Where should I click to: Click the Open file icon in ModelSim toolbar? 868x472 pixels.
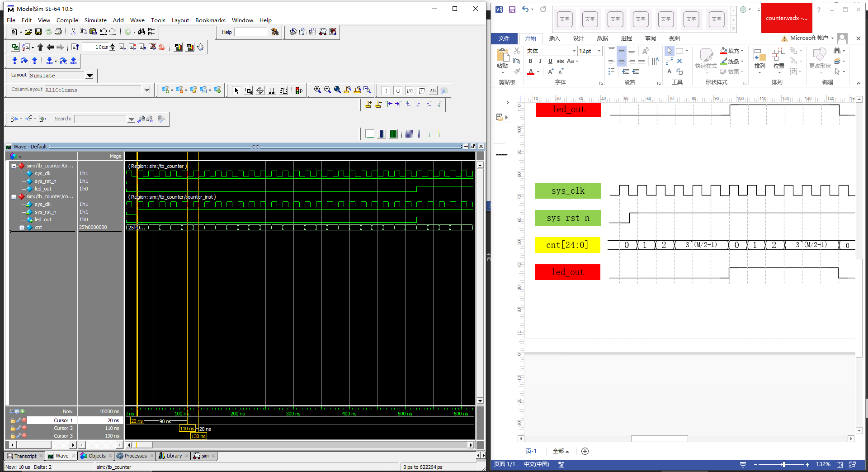tap(28, 32)
